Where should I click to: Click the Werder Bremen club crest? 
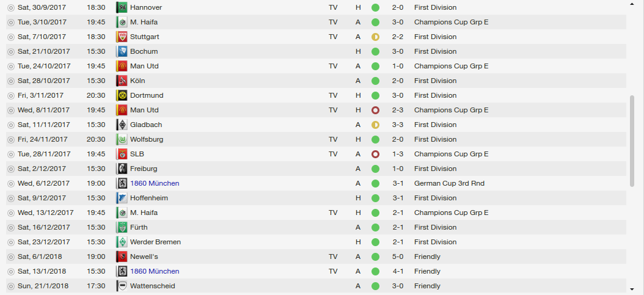coord(121,242)
